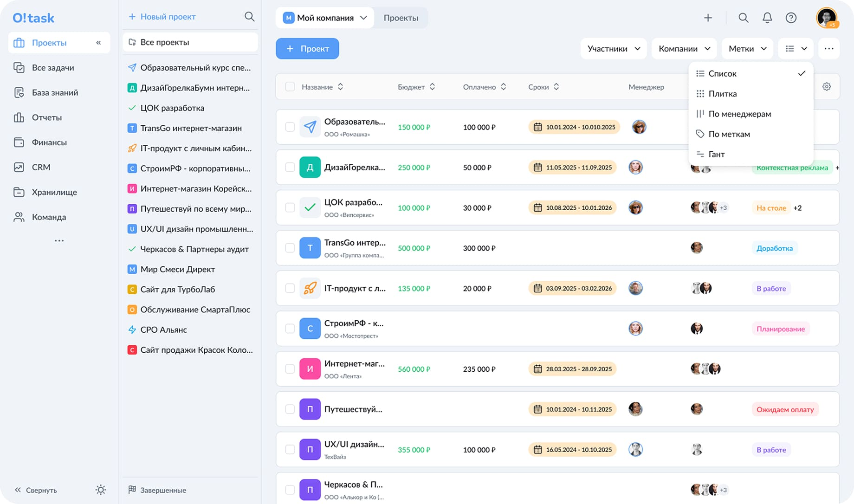Check the checkbox for TransGo интернет-магазин row

[x=290, y=248]
